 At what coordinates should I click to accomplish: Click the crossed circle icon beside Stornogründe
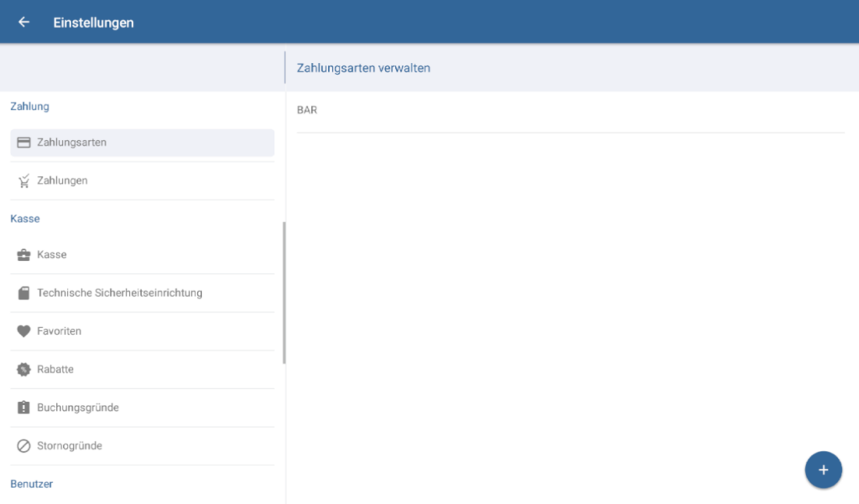(x=23, y=446)
